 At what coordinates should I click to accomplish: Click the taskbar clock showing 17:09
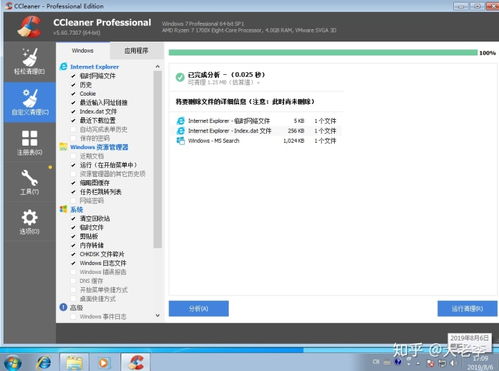(480, 359)
